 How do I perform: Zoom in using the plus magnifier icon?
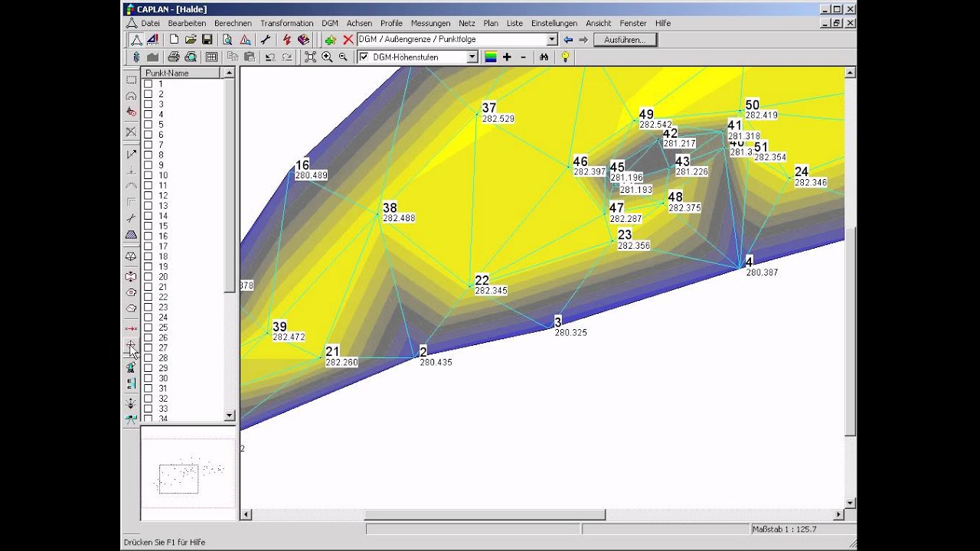(x=327, y=57)
